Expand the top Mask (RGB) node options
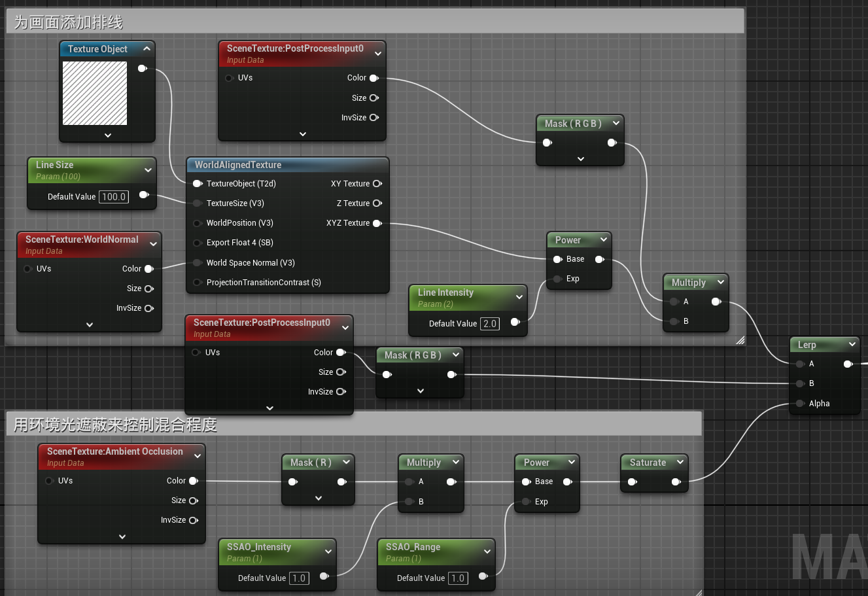 (x=580, y=159)
